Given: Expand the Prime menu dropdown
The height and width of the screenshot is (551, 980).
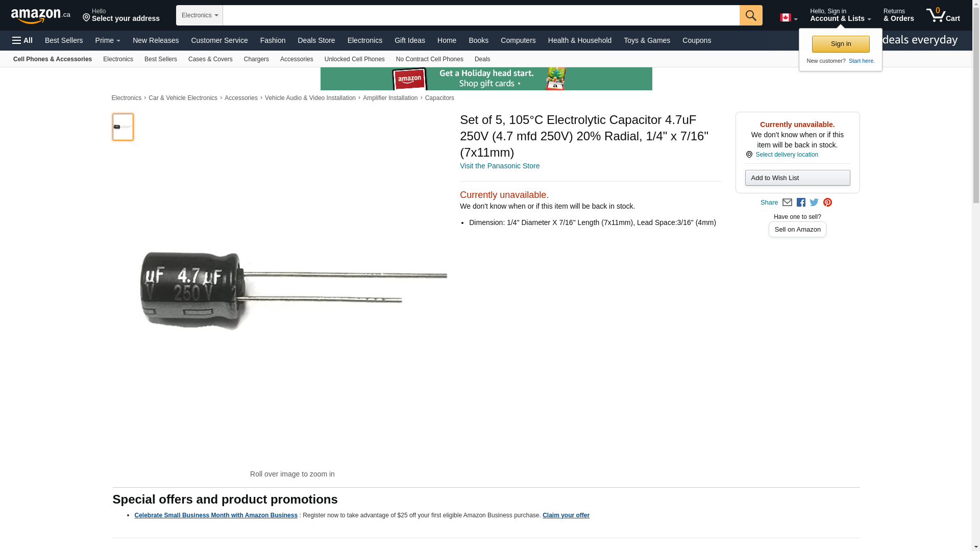Looking at the screenshot, I should pos(108,40).
